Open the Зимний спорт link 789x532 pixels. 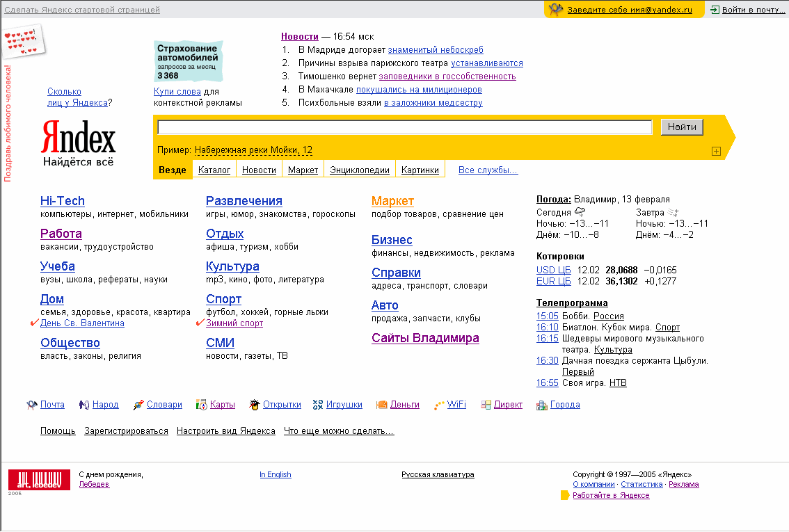pyautogui.click(x=234, y=323)
